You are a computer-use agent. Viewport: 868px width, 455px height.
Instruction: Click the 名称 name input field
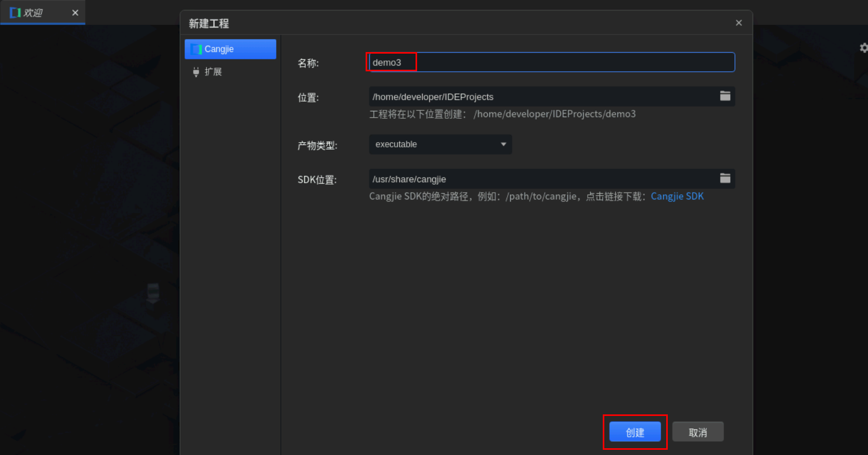tap(551, 62)
